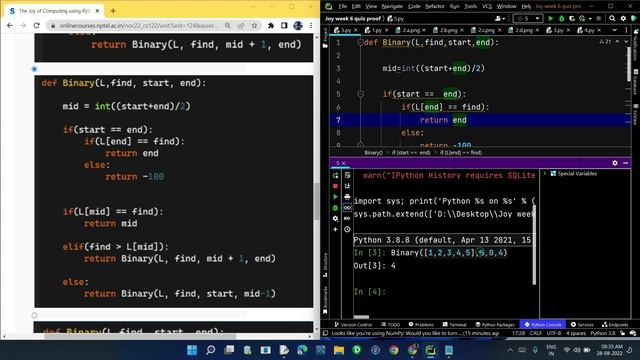
Task: Open console command queue icon
Action: (x=347, y=218)
